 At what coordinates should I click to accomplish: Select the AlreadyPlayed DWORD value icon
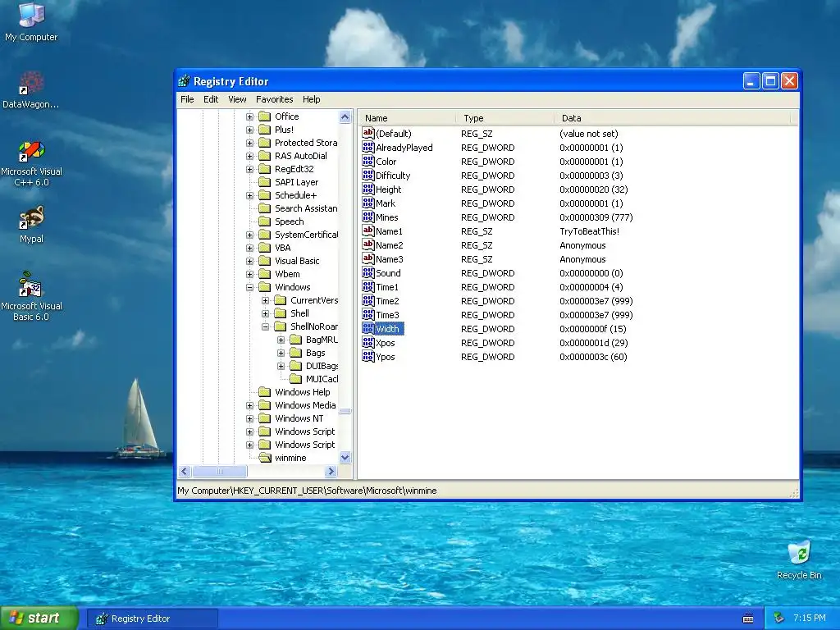tap(368, 148)
